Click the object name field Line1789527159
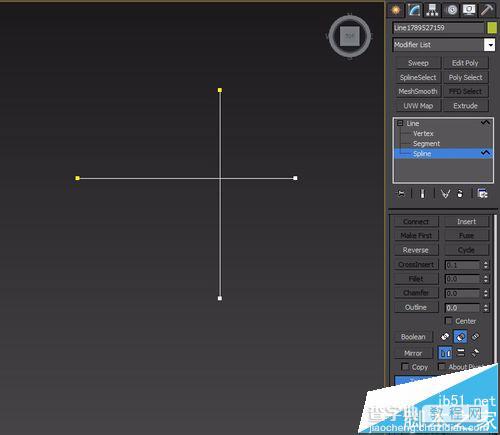The width and height of the screenshot is (500, 435). 438,28
